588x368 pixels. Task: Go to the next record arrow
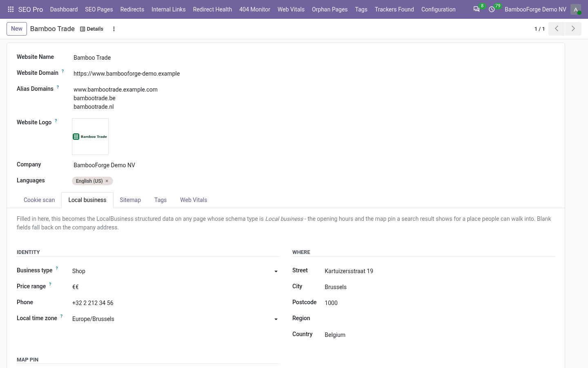573,29
